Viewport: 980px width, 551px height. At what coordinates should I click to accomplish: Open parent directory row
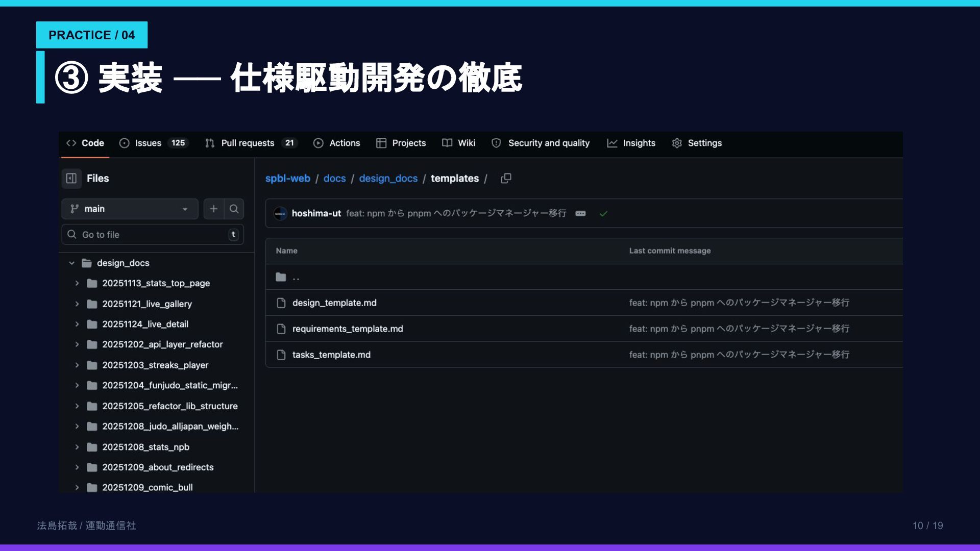pyautogui.click(x=296, y=277)
